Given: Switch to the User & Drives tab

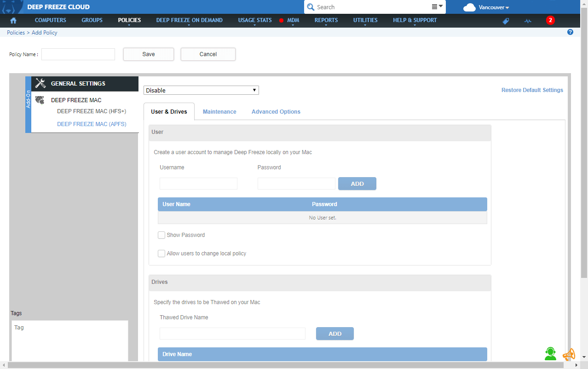Looking at the screenshot, I should 169,111.
